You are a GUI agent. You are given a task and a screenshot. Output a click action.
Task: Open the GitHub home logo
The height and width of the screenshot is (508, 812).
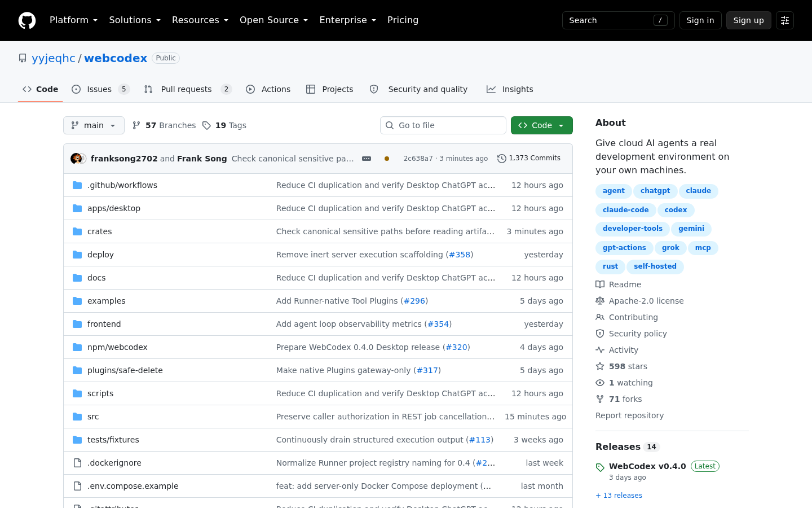(27, 20)
